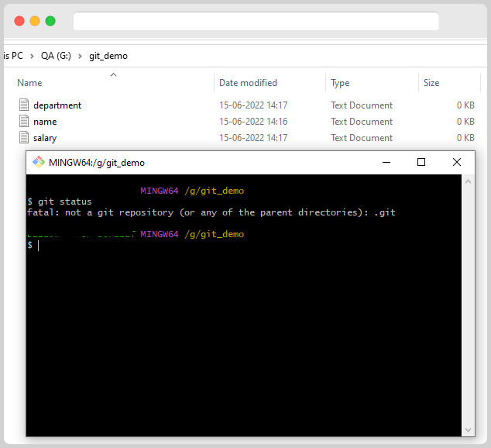
Task: Expand chevron after This PC breadcrumb
Action: click(32, 56)
